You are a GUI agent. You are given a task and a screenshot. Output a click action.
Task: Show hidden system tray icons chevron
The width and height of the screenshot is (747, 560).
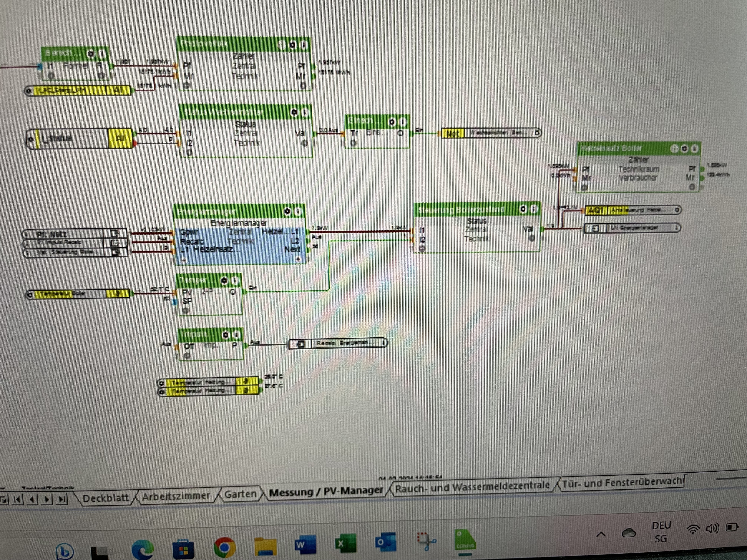coord(601,534)
